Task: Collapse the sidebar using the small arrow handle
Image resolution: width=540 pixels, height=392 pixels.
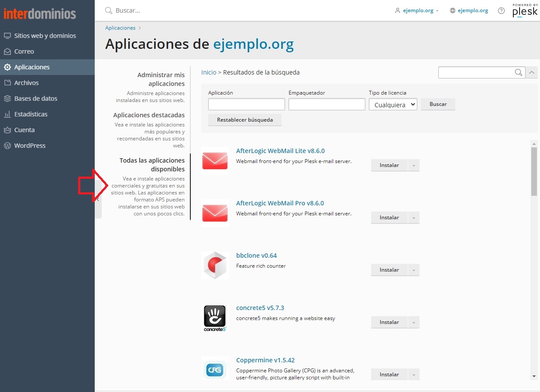Action: click(98, 199)
